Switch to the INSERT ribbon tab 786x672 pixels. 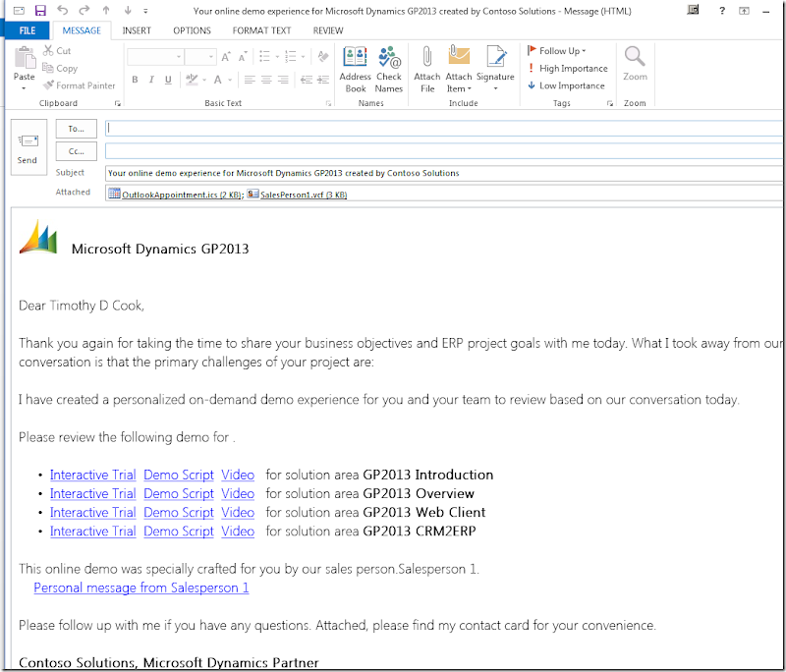coord(137,30)
